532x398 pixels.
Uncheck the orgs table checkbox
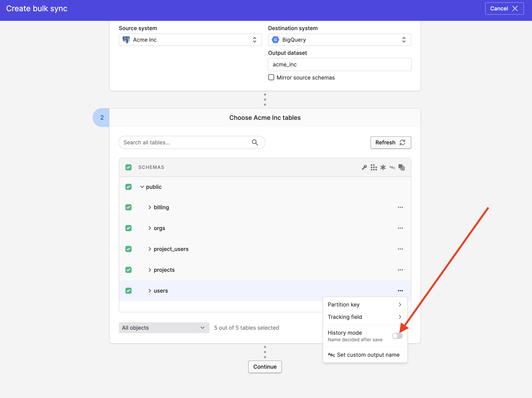(x=128, y=228)
